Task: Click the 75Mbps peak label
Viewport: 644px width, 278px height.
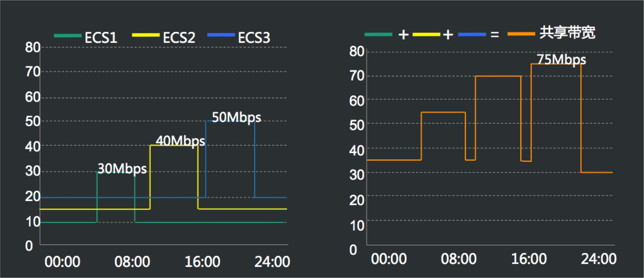Action: point(561,60)
